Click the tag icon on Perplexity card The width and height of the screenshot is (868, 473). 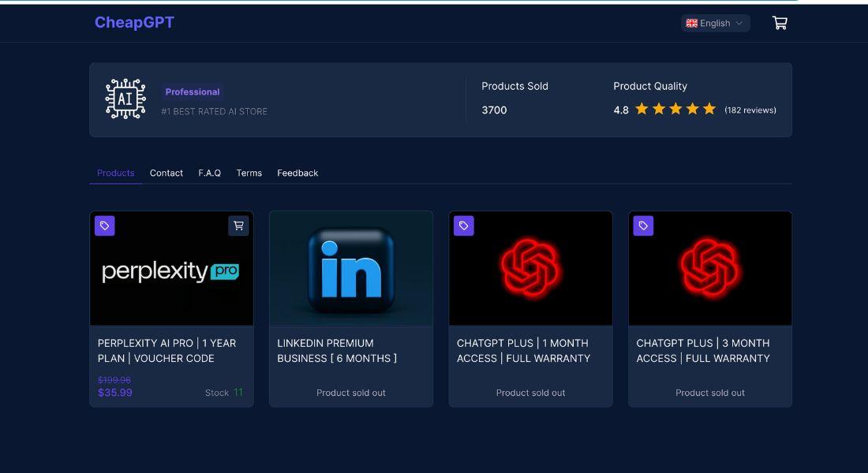pos(105,225)
